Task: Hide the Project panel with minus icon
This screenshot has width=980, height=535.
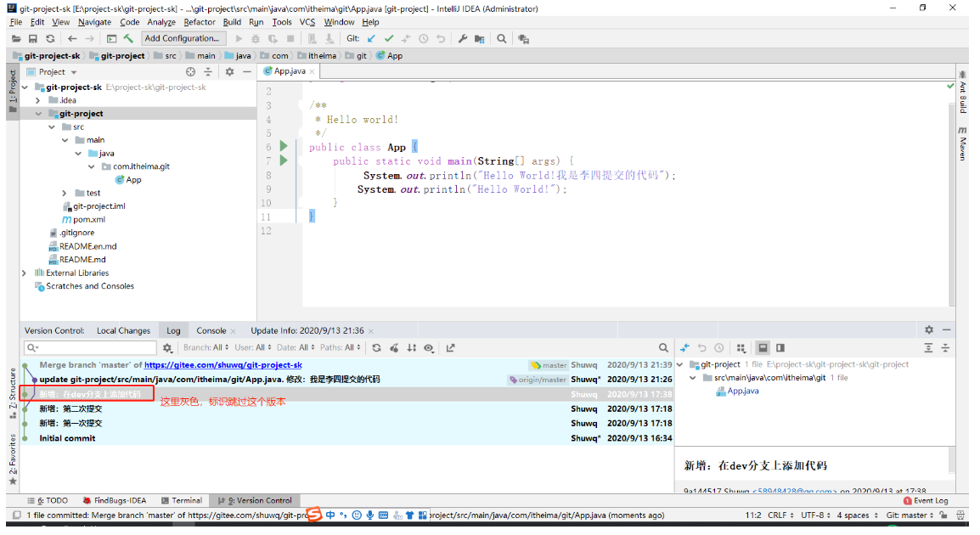Action: click(x=247, y=72)
